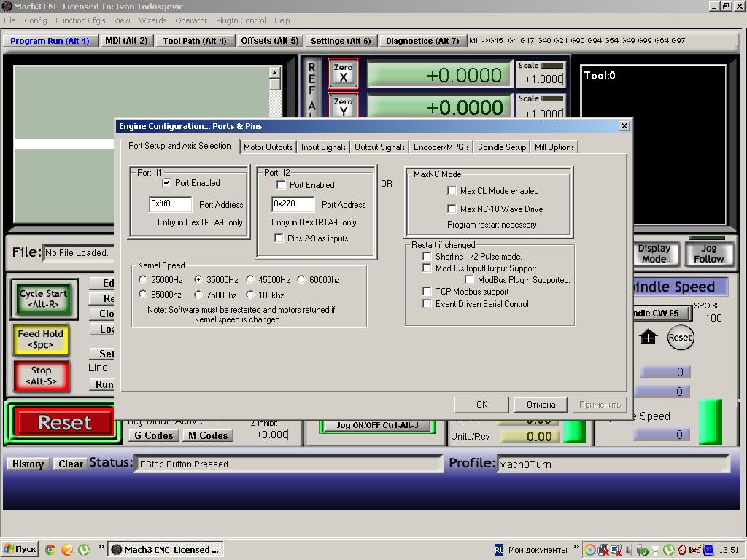
Task: Select Port Setup and Axis Selection tab
Action: (179, 146)
